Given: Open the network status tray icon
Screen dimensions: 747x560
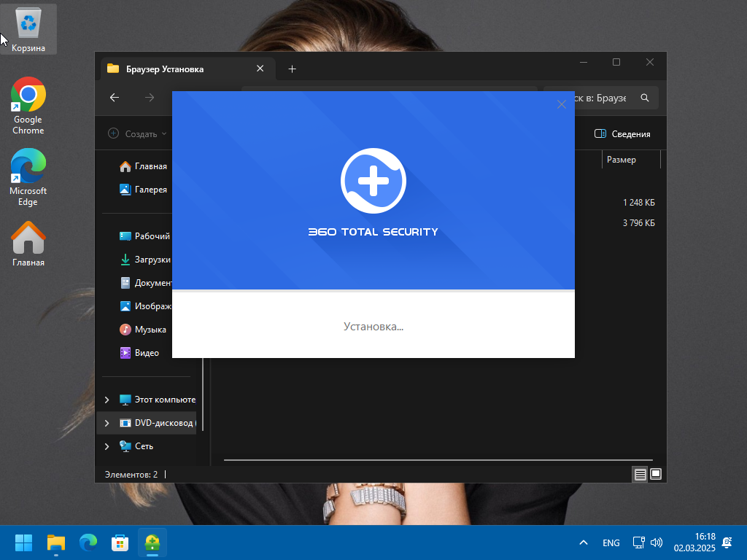Looking at the screenshot, I should [x=639, y=542].
